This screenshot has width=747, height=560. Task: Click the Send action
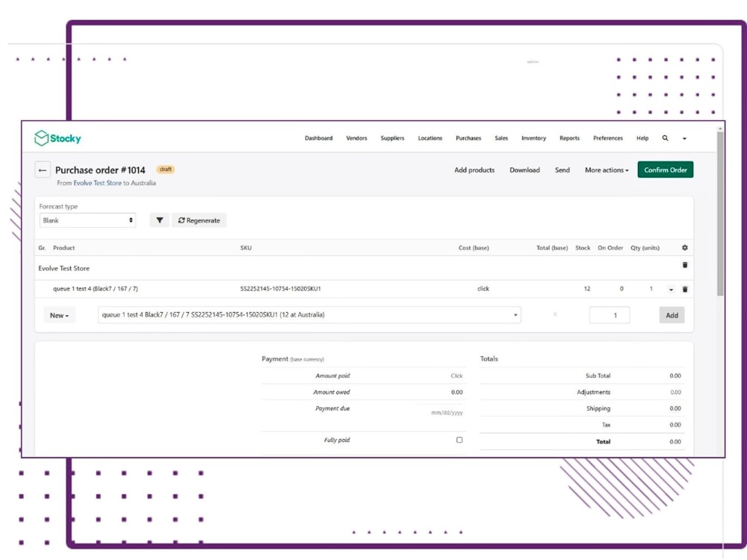click(x=562, y=170)
